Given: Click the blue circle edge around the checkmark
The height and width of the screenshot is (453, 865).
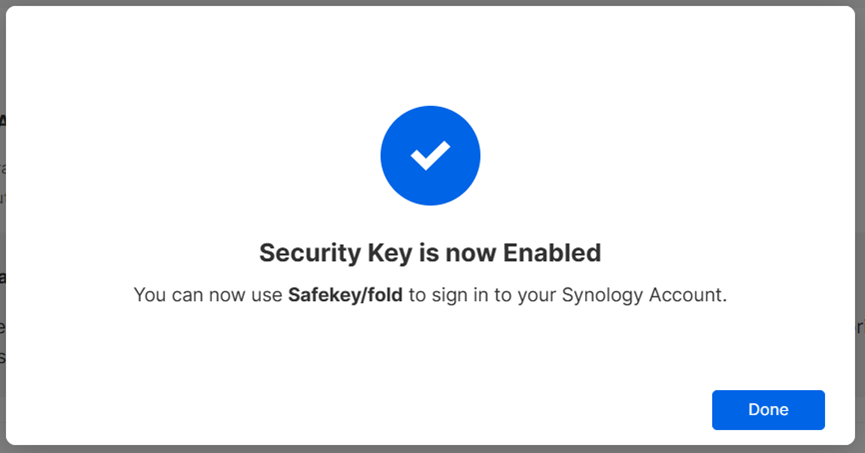Looking at the screenshot, I should tap(386, 156).
